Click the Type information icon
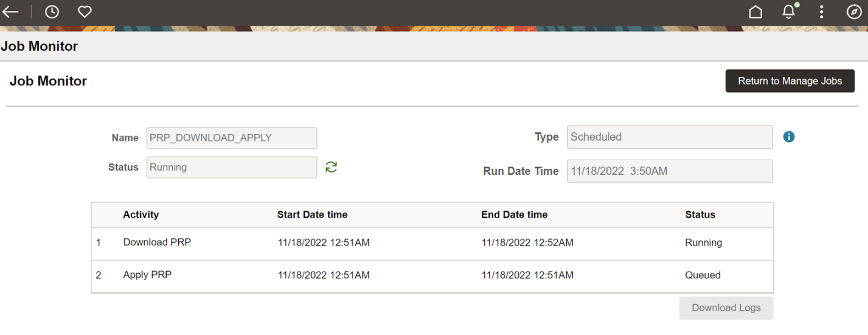This screenshot has width=868, height=335. coord(789,137)
